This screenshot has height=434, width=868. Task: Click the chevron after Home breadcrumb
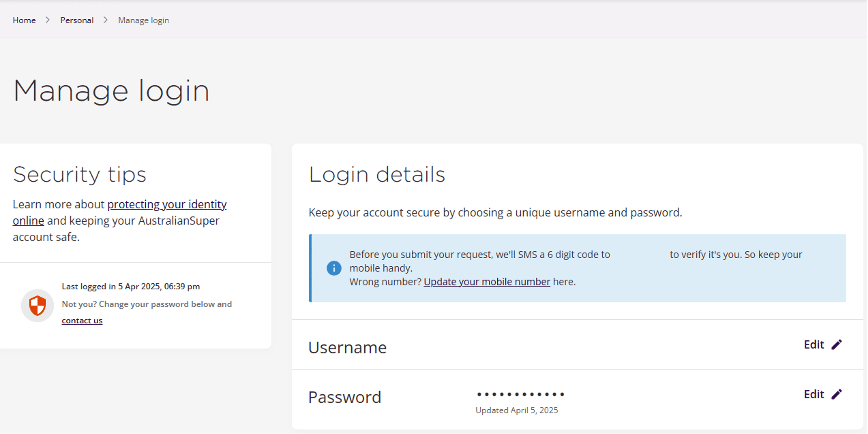[x=48, y=20]
